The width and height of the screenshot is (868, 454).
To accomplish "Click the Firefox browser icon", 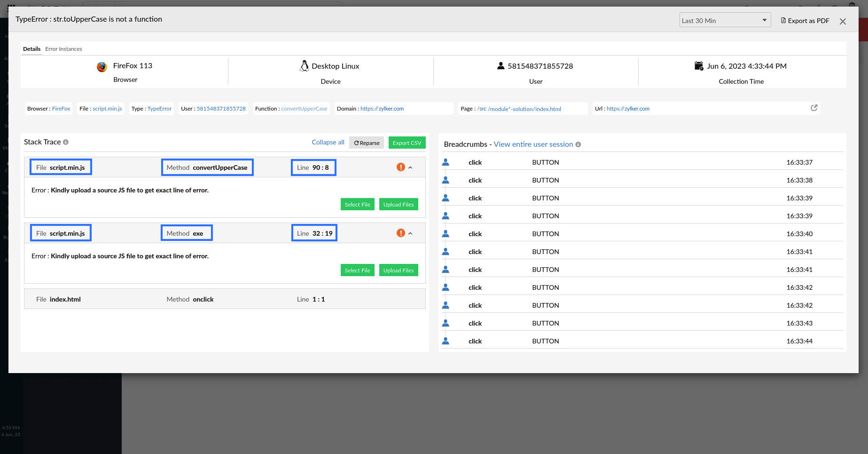I will click(102, 67).
